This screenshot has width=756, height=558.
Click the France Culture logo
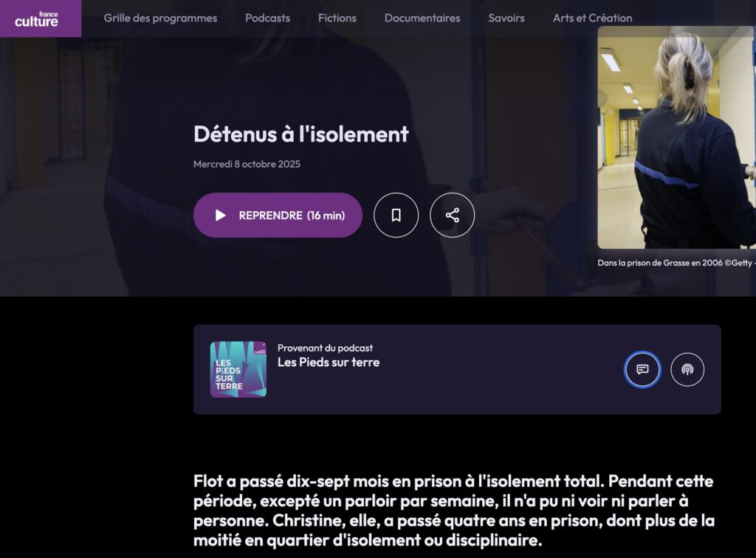point(40,18)
